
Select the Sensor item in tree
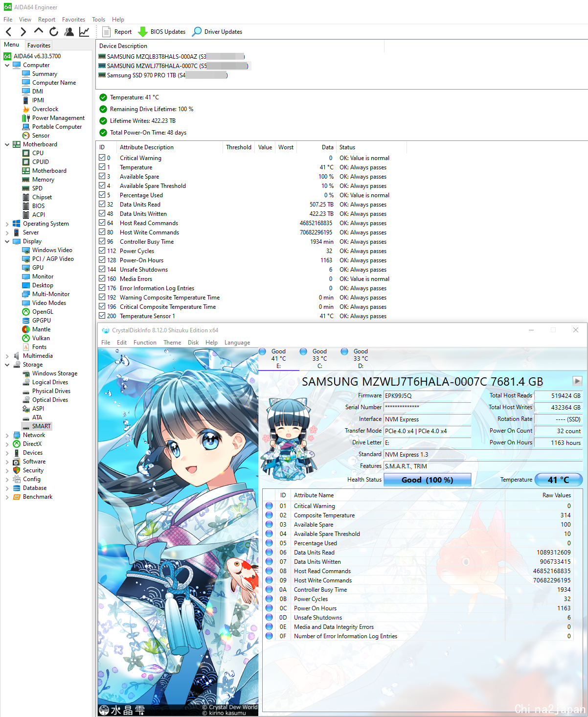(x=36, y=136)
